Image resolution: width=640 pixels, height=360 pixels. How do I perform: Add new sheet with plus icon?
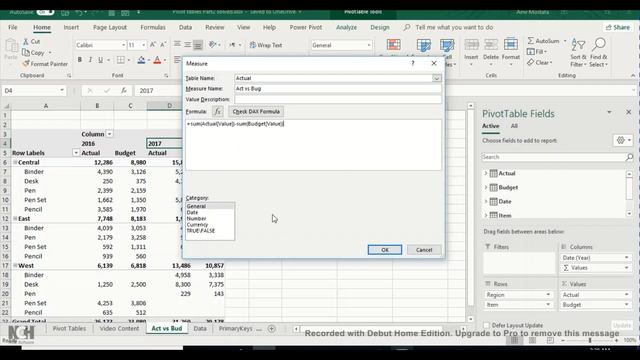point(271,329)
